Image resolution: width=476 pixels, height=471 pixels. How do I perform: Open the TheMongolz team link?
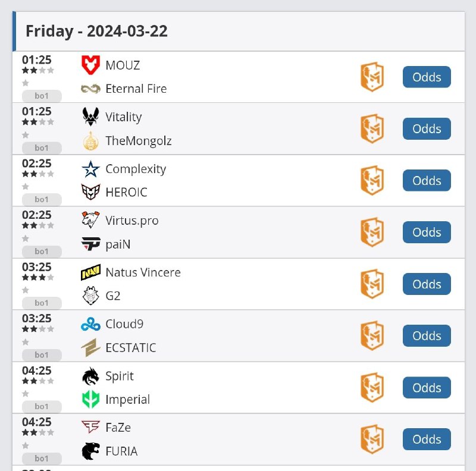click(x=138, y=141)
